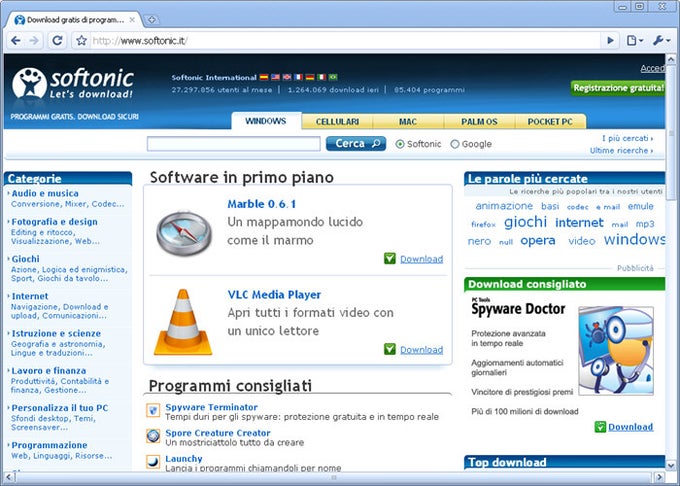Click the vertical scrollbar up arrow
The width and height of the screenshot is (680, 486).
coord(671,60)
